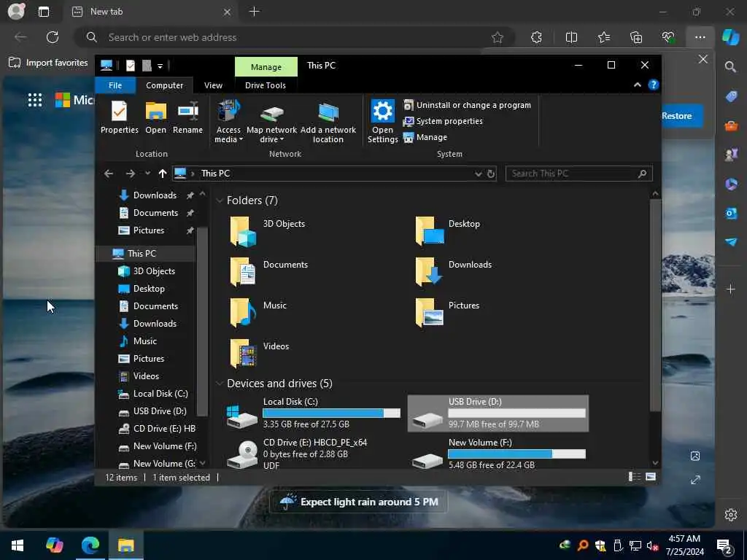Go up one folder level
The width and height of the screenshot is (747, 560).
pyautogui.click(x=163, y=174)
